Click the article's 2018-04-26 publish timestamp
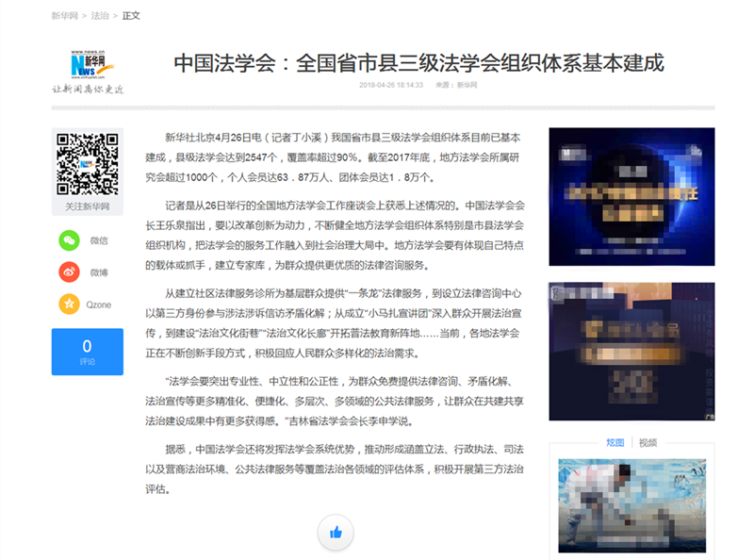754x560 pixels. (x=388, y=86)
